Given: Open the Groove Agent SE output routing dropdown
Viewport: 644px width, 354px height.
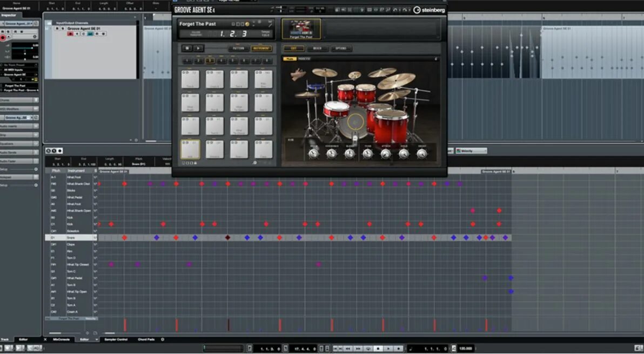Looking at the screenshot, I should tap(19, 75).
